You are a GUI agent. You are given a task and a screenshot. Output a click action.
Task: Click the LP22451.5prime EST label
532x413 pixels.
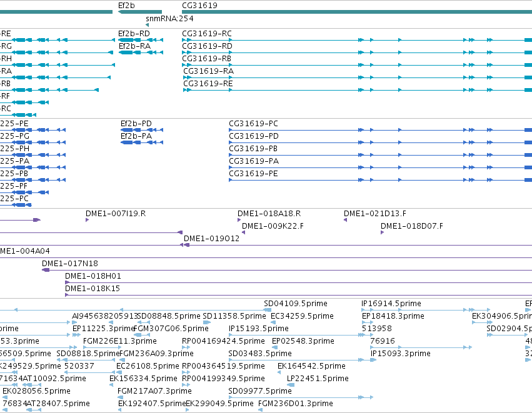click(x=318, y=379)
